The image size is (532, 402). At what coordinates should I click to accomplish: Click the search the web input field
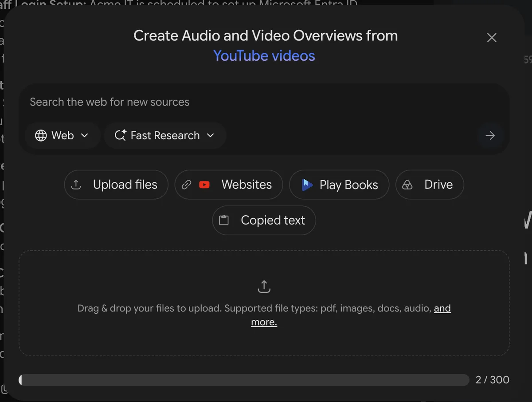click(264, 102)
